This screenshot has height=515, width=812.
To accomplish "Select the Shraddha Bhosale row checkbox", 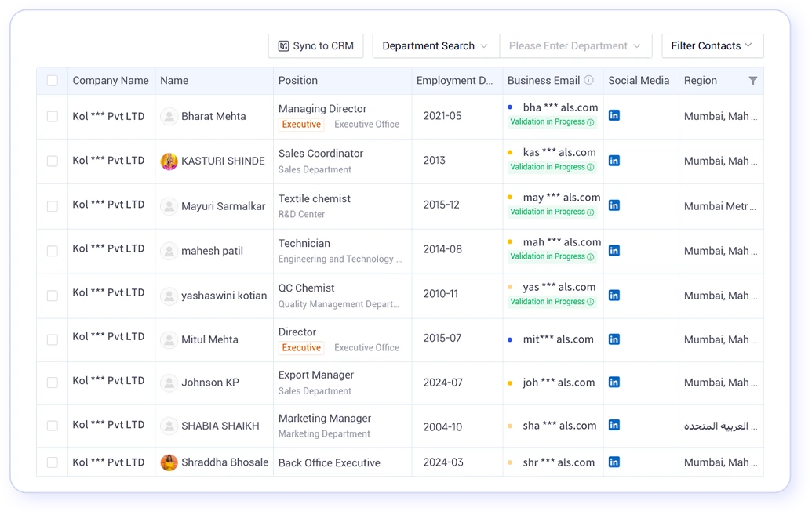I will pyautogui.click(x=53, y=462).
